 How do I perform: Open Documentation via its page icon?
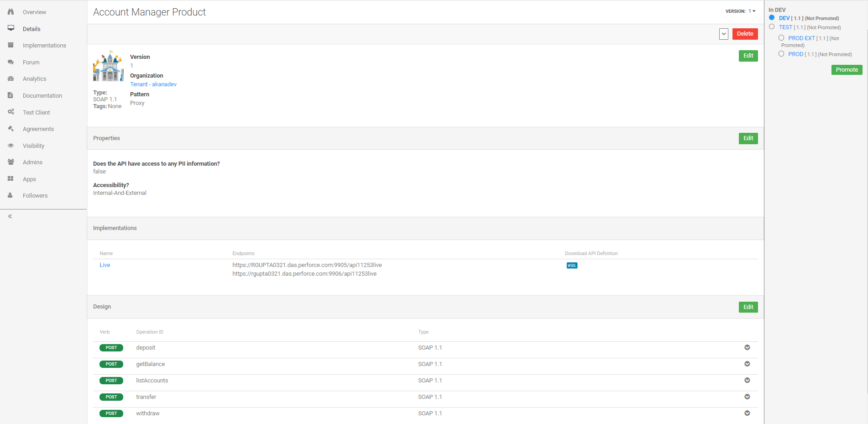click(10, 95)
